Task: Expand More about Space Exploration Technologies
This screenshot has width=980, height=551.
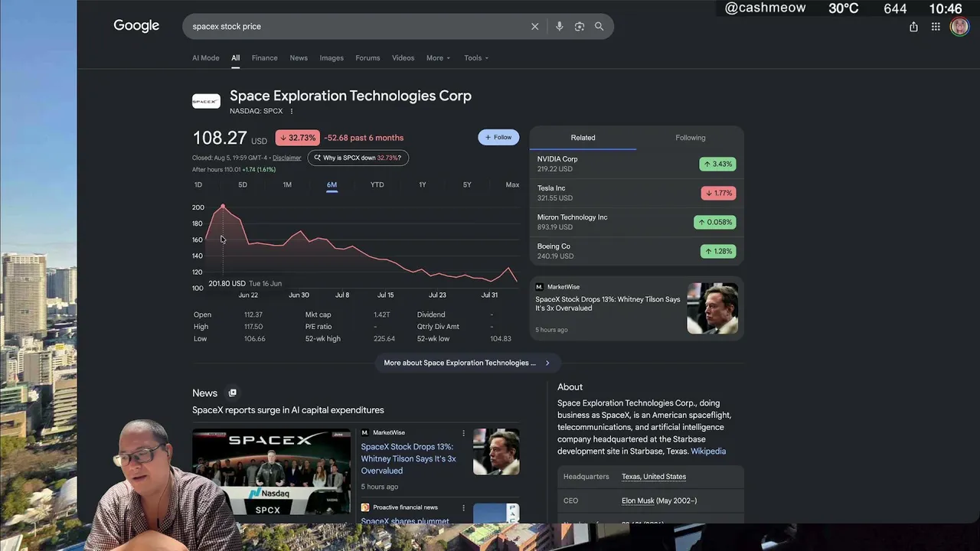Action: pyautogui.click(x=467, y=363)
